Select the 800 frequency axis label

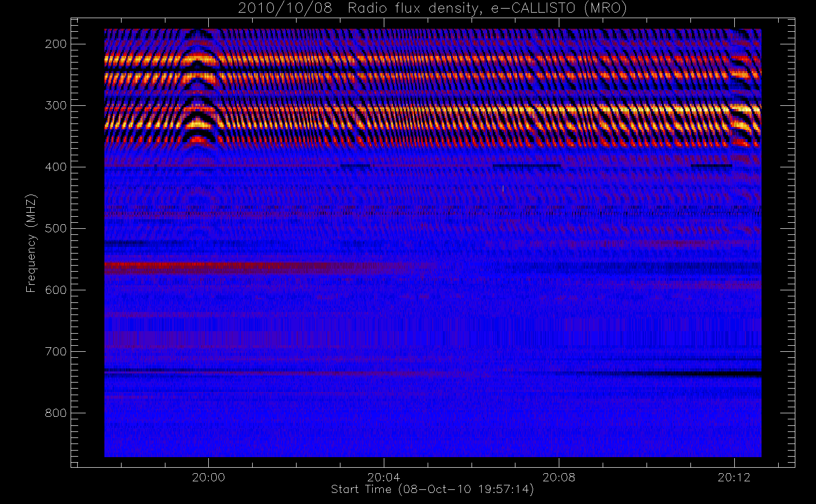(x=55, y=413)
